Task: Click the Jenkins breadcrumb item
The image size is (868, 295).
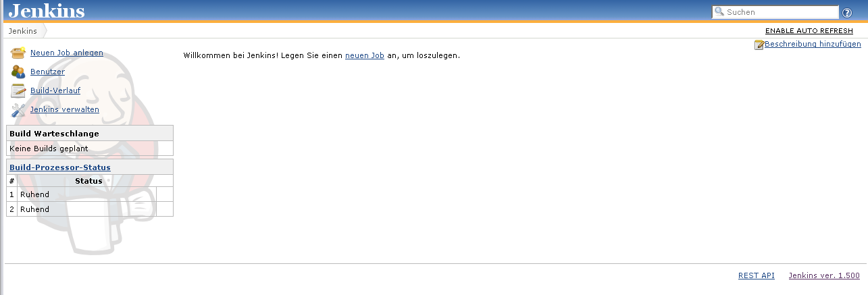Action: (23, 31)
